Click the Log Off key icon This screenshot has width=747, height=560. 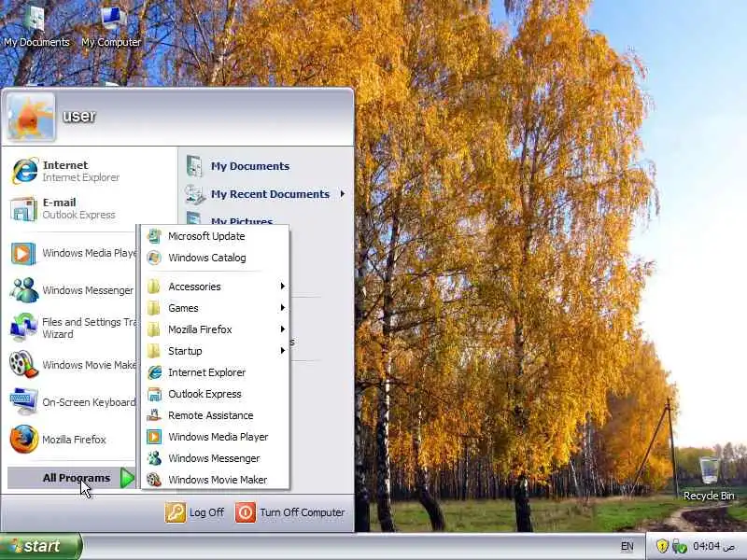coord(175,512)
